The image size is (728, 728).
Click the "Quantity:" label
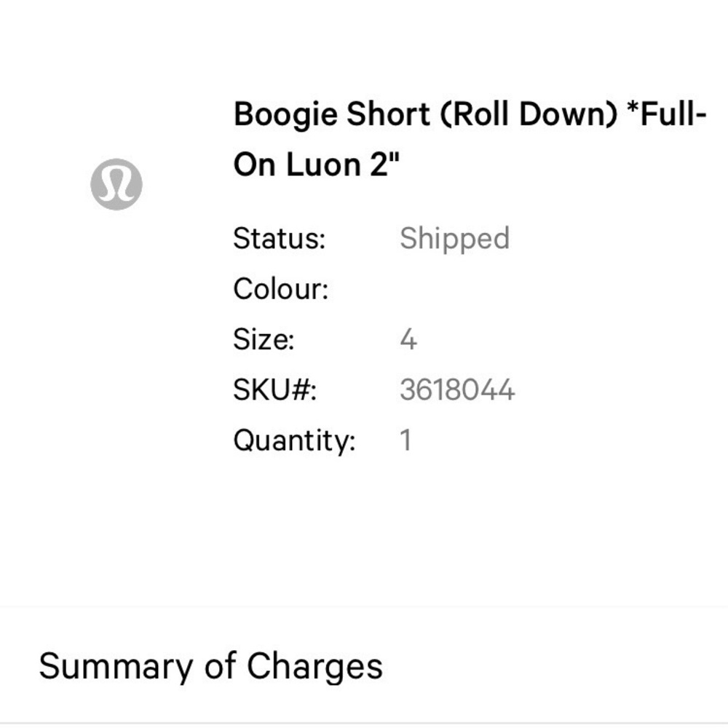[294, 440]
